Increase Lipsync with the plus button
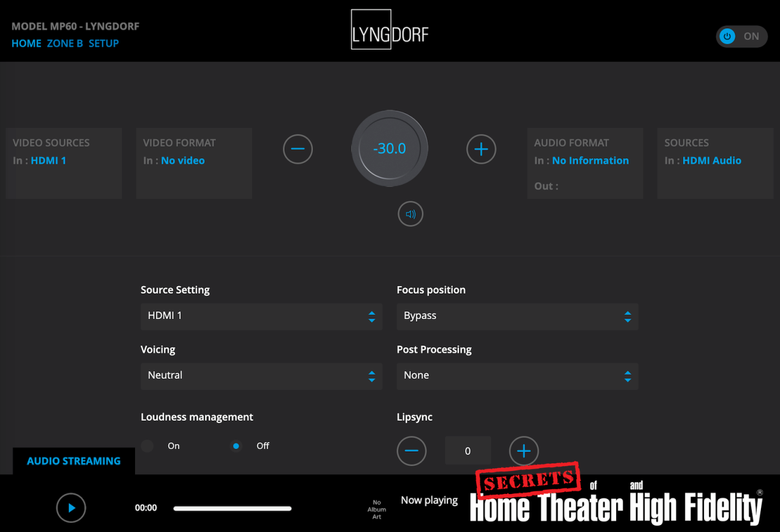 tap(523, 451)
